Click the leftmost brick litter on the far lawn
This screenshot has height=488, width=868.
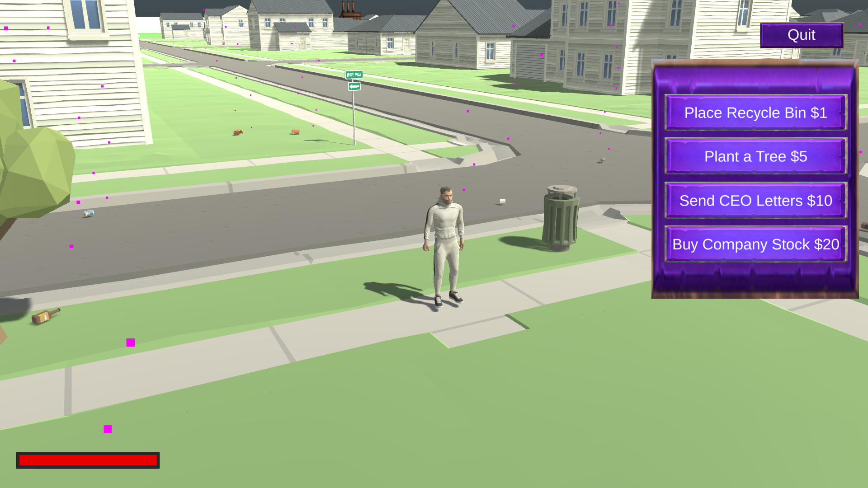pos(238,132)
